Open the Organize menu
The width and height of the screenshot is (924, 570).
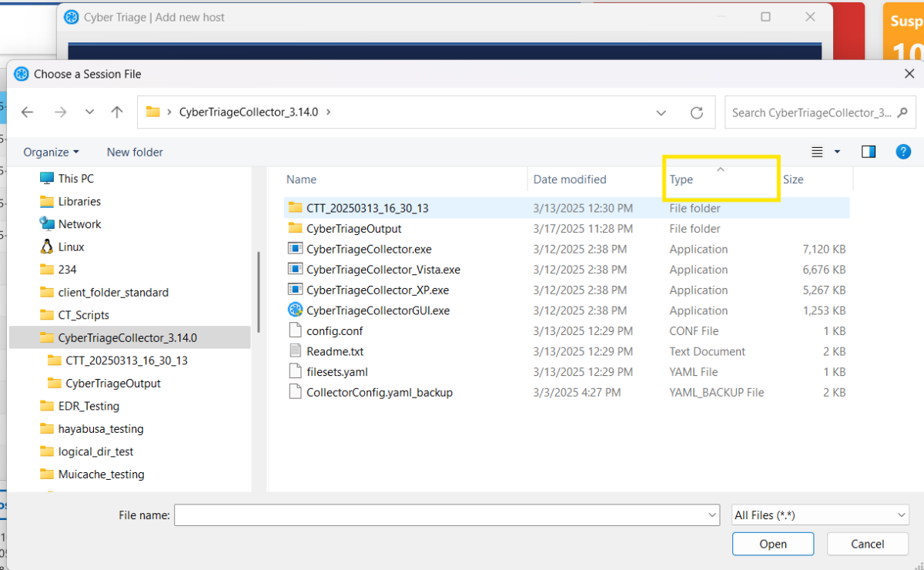point(51,152)
